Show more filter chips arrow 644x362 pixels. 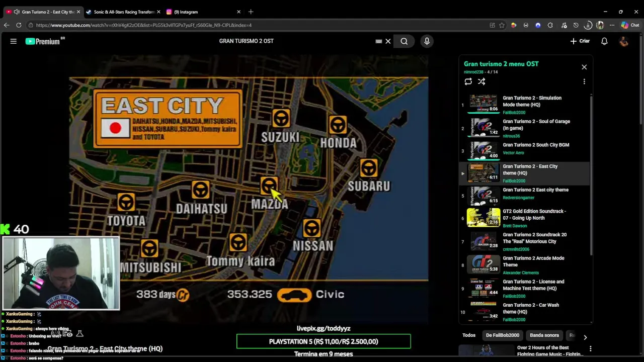click(x=585, y=337)
